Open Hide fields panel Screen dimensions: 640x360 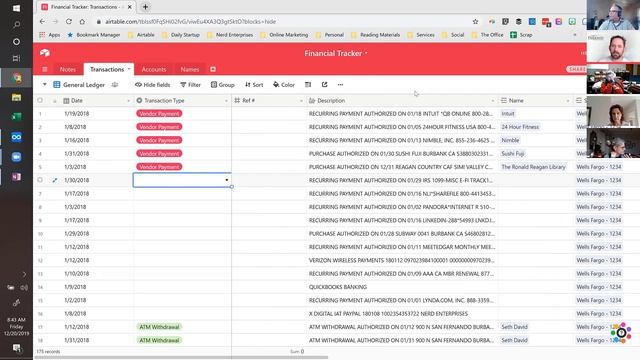[x=152, y=85]
